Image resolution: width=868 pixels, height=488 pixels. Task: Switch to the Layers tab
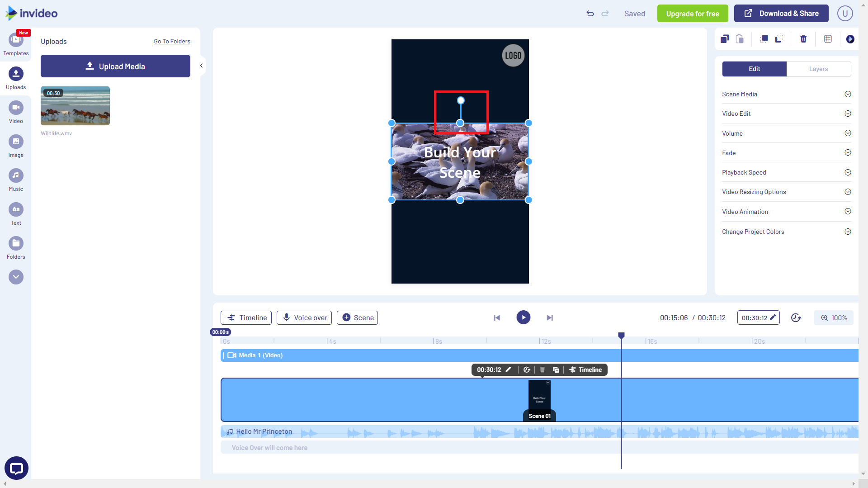[818, 69]
